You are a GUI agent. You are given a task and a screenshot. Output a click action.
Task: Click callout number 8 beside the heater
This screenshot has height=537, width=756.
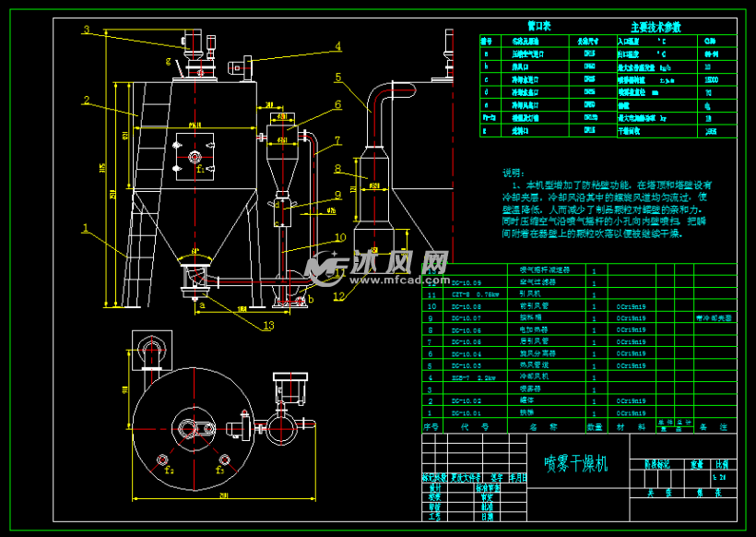coord(337,168)
